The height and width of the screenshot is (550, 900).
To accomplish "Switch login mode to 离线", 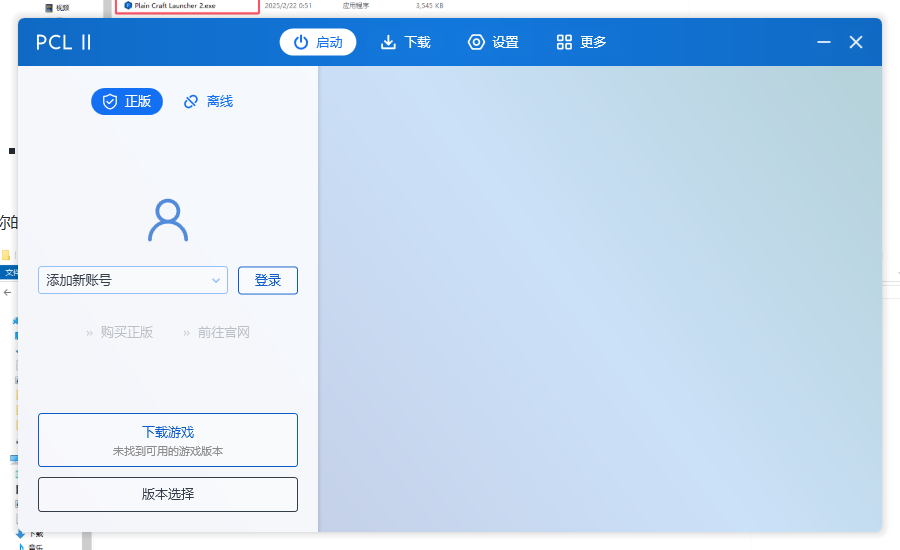I will click(x=208, y=101).
